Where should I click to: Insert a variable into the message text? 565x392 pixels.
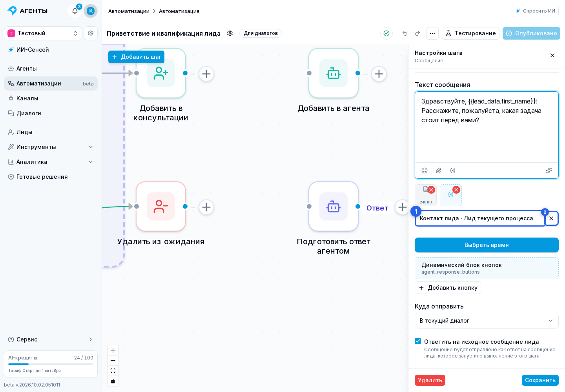tap(453, 171)
